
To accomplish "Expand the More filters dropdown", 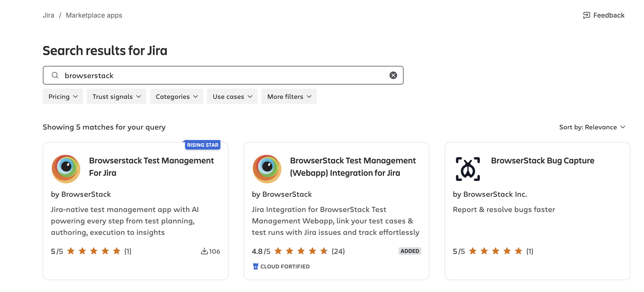I will click(x=289, y=96).
